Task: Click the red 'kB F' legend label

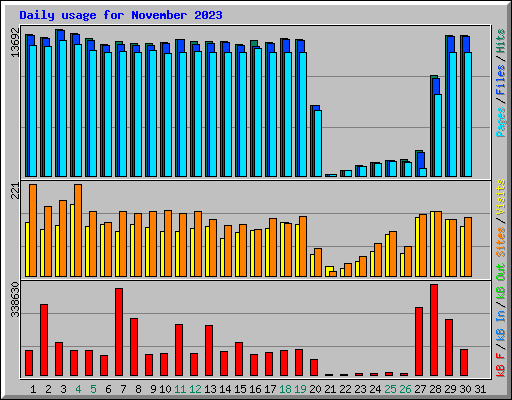Action: pyautogui.click(x=501, y=365)
